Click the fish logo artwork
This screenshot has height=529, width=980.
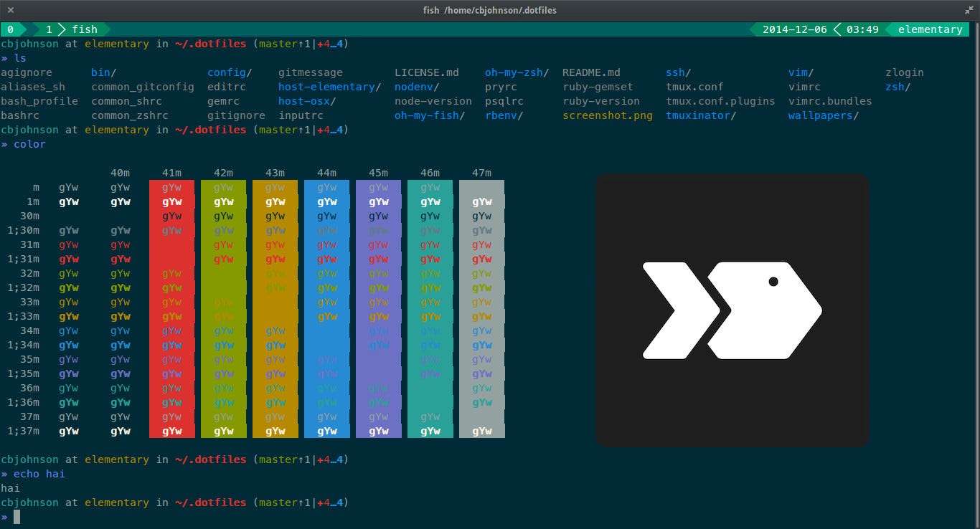coord(732,308)
